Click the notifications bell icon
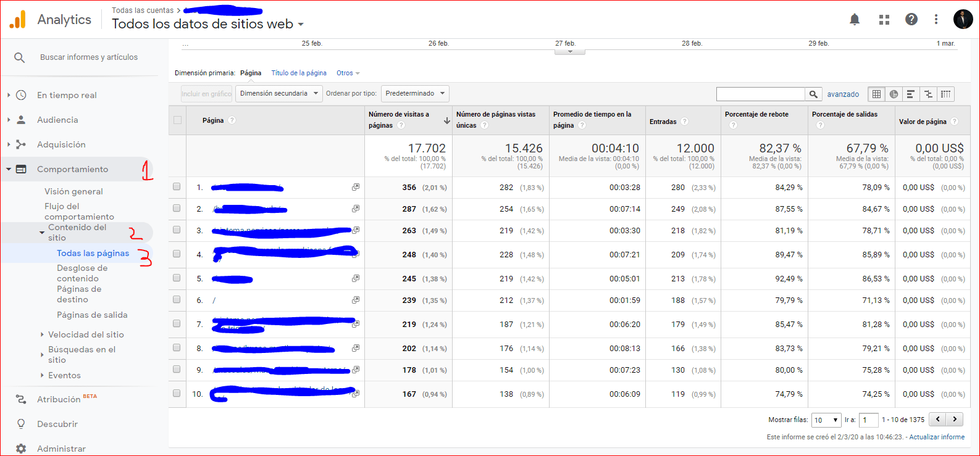Image resolution: width=980 pixels, height=456 pixels. pos(855,20)
